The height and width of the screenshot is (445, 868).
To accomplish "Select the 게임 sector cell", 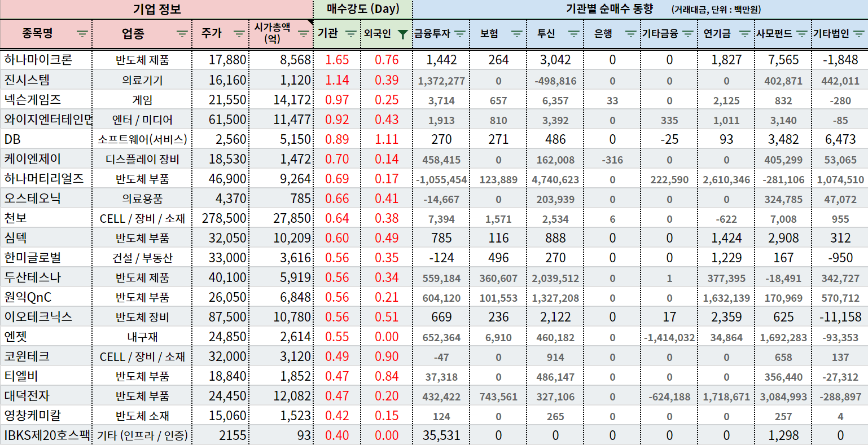I will [x=142, y=100].
